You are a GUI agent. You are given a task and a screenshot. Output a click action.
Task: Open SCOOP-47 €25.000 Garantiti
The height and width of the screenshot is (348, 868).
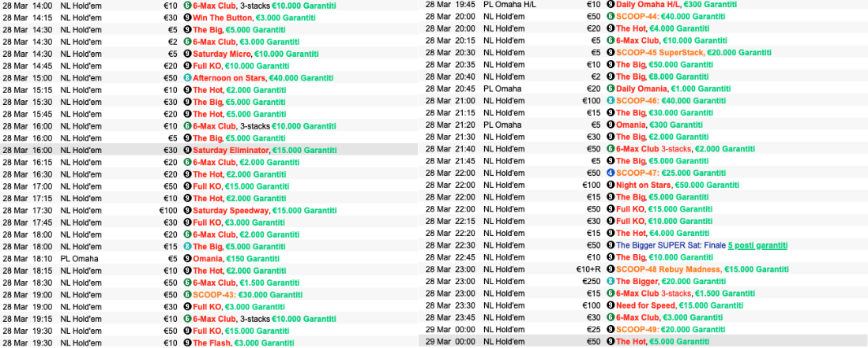(671, 173)
